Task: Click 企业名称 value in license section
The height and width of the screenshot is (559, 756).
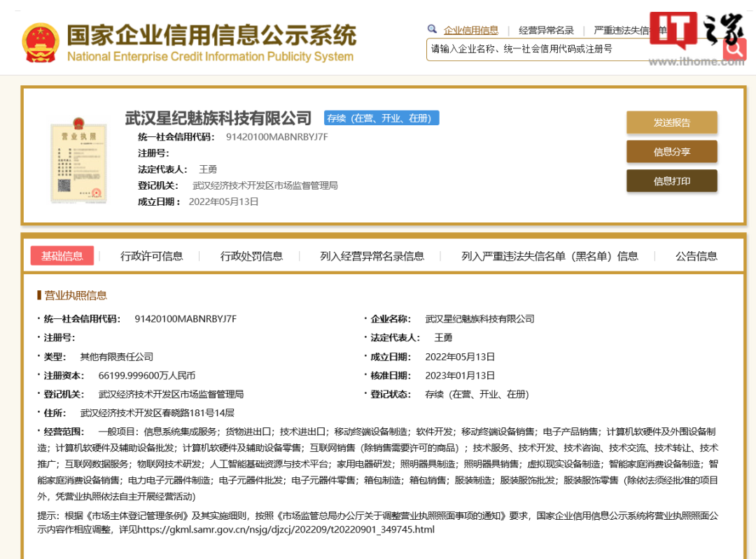Action: (x=479, y=318)
